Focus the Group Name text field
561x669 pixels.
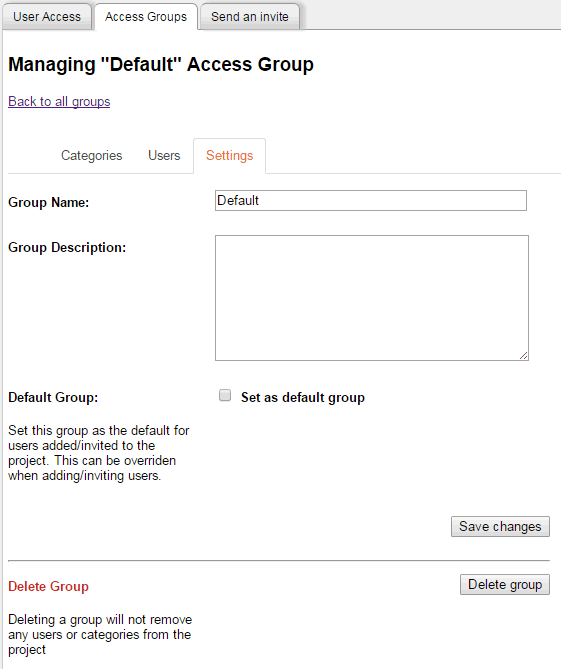pyautogui.click(x=371, y=201)
